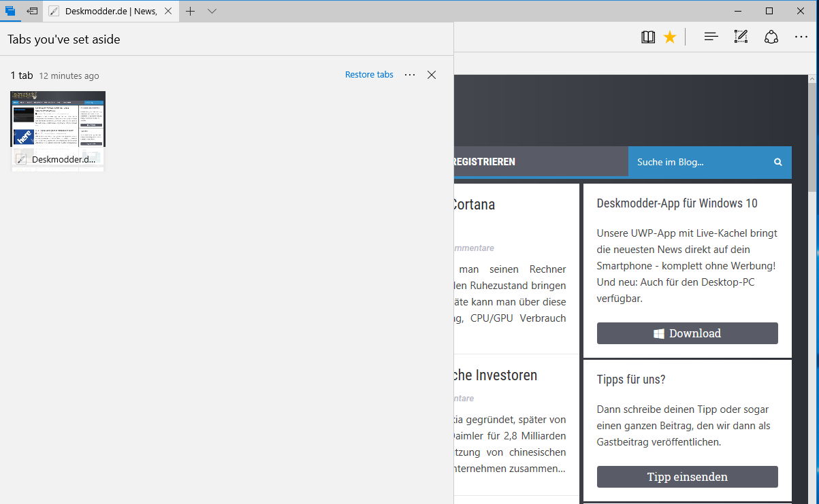Click the 12 minutes ago timestamp
This screenshot has width=819, height=504.
pos(69,75)
